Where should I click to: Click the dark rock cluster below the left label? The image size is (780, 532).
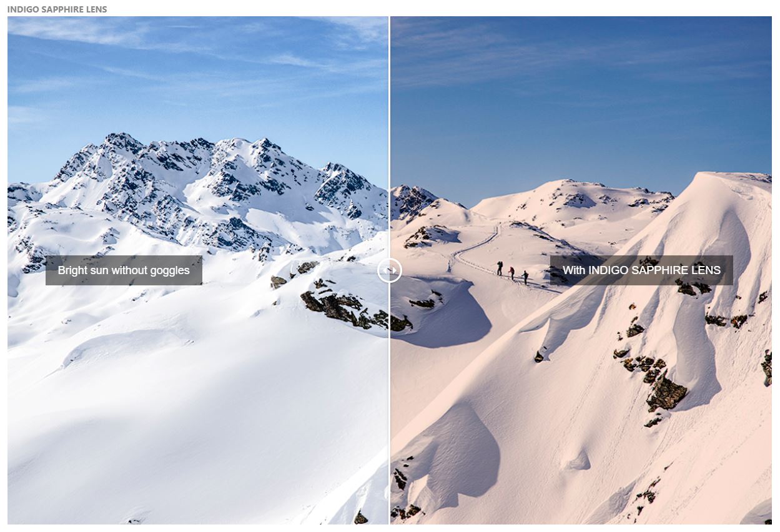click(x=337, y=305)
